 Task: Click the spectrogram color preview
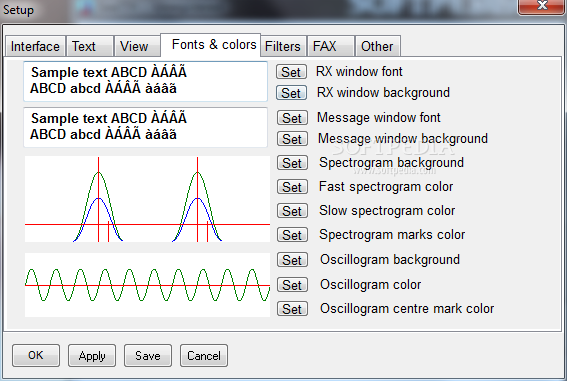tap(147, 199)
